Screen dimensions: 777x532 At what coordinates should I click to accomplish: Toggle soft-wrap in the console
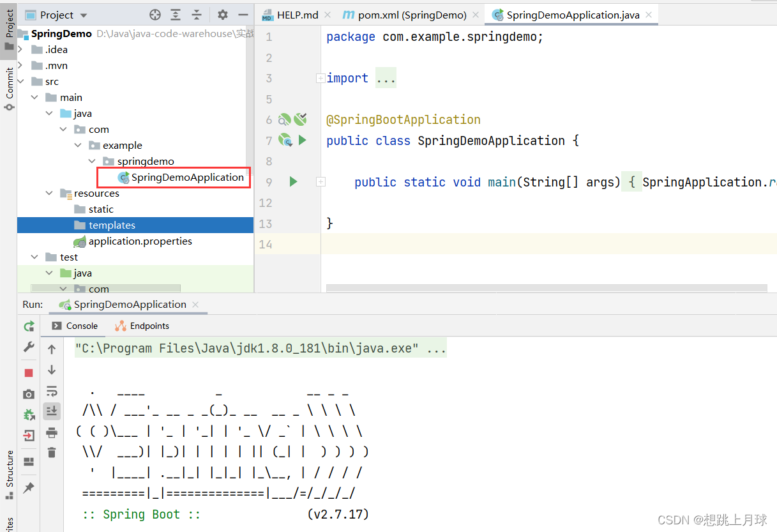coord(52,391)
